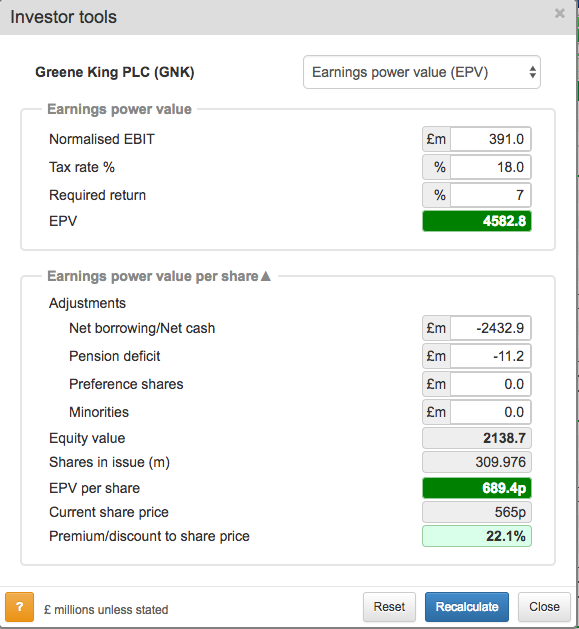Click the Equity value result box

click(x=477, y=438)
